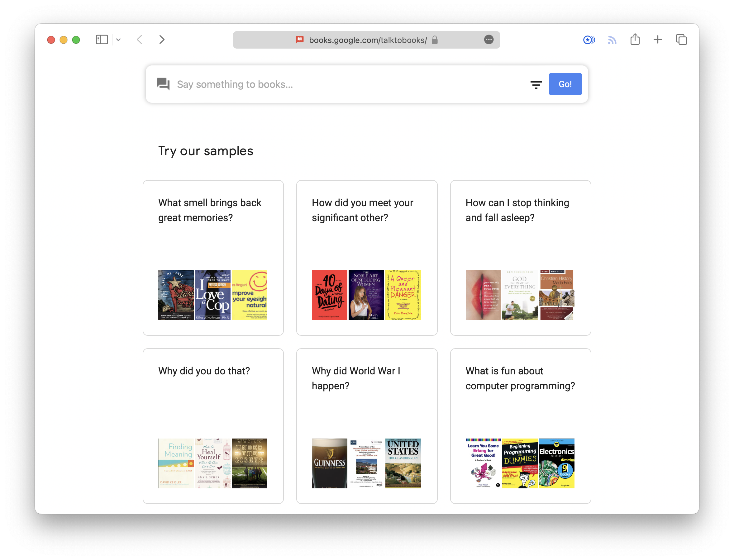Open the search filter options icon
Image resolution: width=734 pixels, height=560 pixels.
(x=536, y=85)
